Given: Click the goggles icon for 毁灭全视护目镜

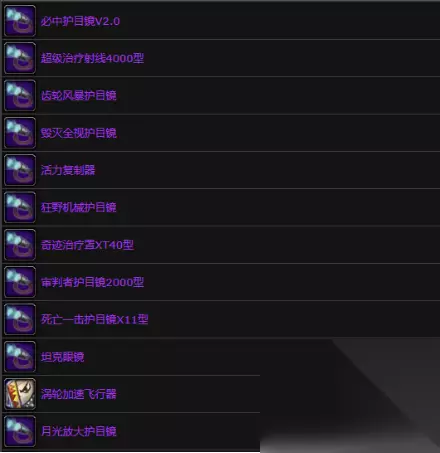Looking at the screenshot, I should coord(20,133).
